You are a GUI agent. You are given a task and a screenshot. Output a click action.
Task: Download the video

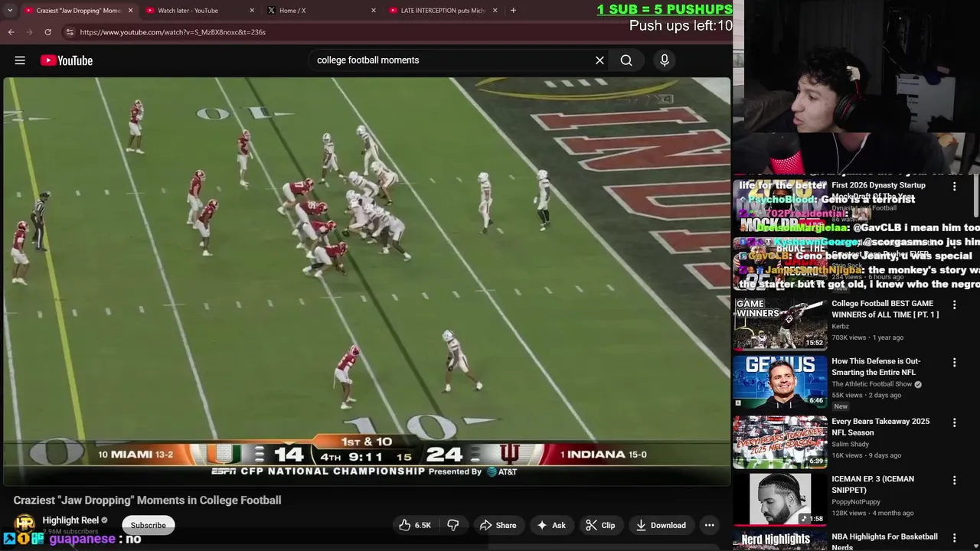661,525
